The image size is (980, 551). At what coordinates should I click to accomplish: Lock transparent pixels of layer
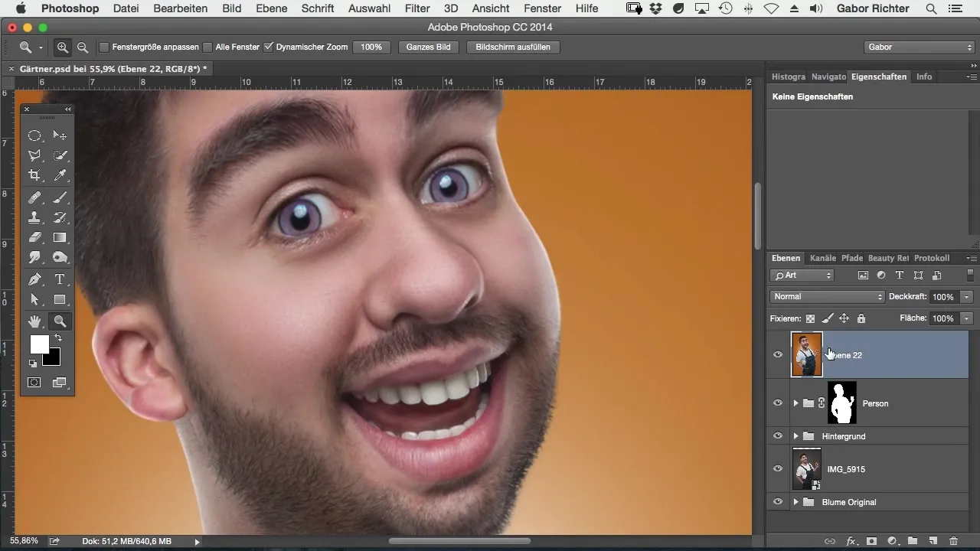tap(810, 318)
